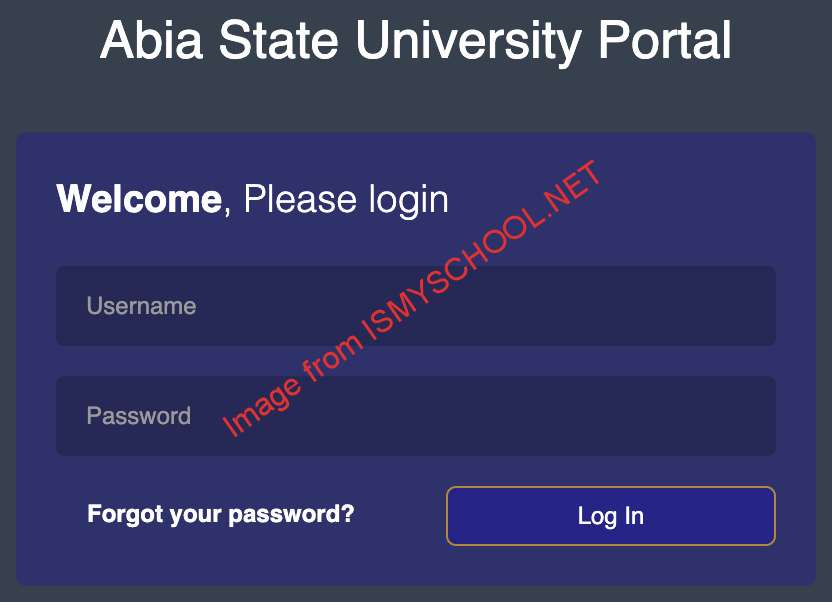Click the word State in the title
The width and height of the screenshot is (832, 602).
pyautogui.click(x=279, y=40)
